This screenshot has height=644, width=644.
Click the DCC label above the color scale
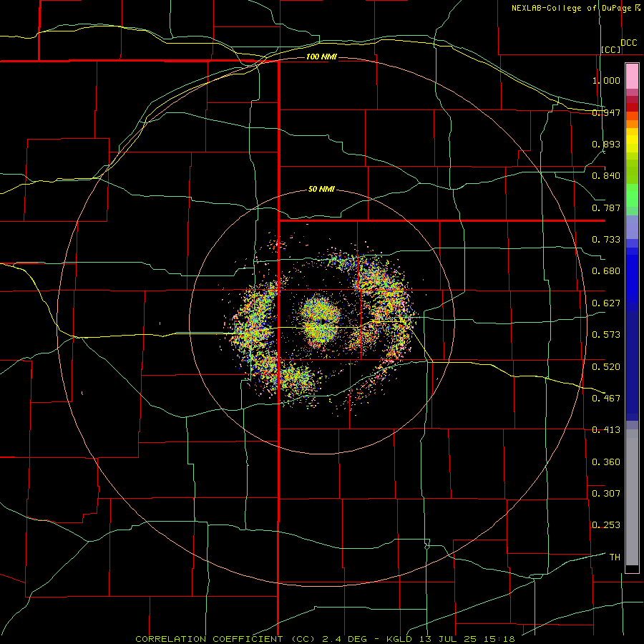tap(628, 43)
